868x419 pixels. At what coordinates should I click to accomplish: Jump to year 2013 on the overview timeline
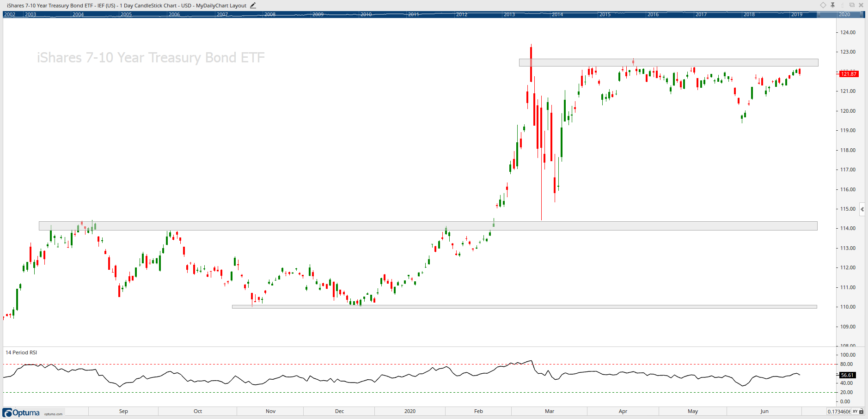tap(509, 14)
